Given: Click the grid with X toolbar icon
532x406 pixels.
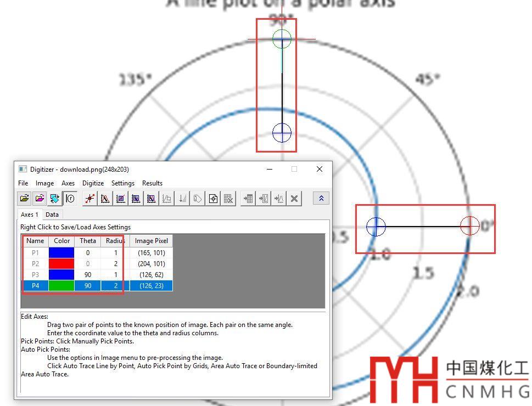Looking at the screenshot, I should 228,199.
